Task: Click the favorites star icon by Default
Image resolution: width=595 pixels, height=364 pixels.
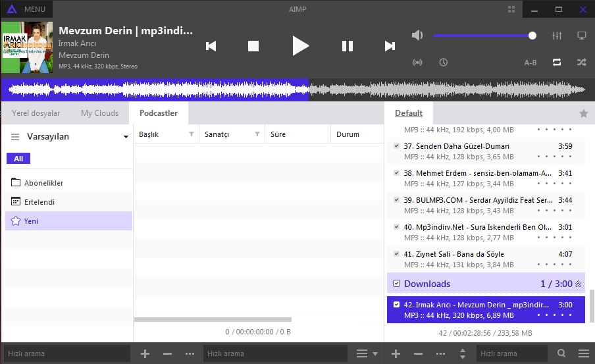Action: coord(584,113)
